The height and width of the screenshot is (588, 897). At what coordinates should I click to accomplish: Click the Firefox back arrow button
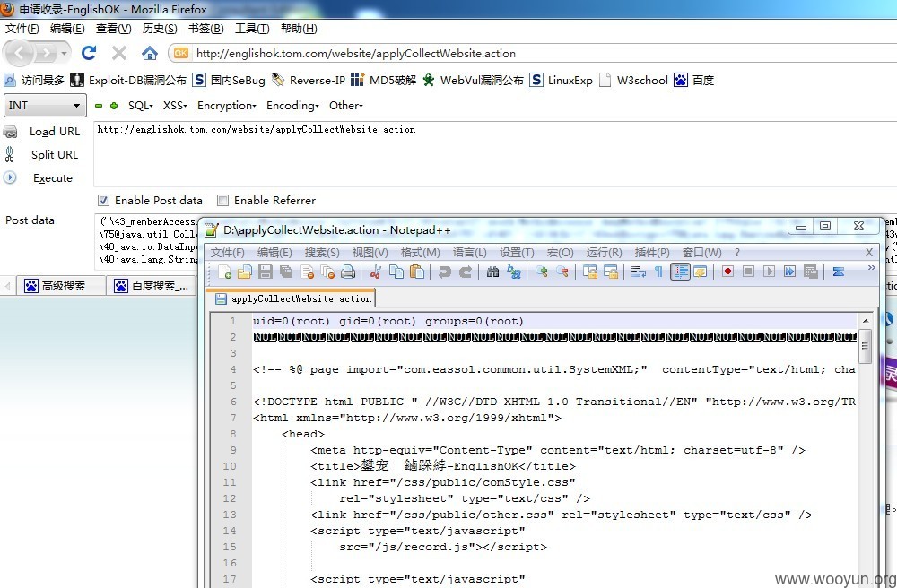tap(19, 54)
